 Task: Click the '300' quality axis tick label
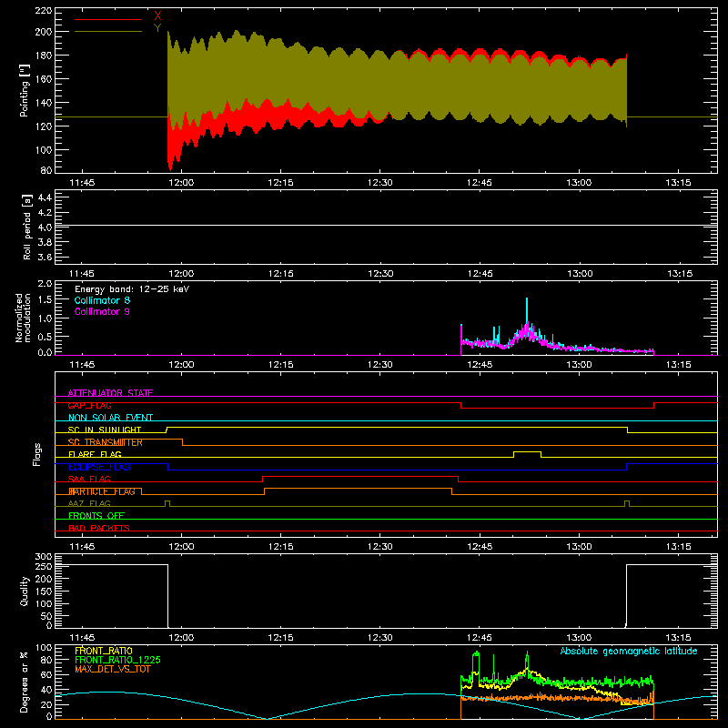44,557
